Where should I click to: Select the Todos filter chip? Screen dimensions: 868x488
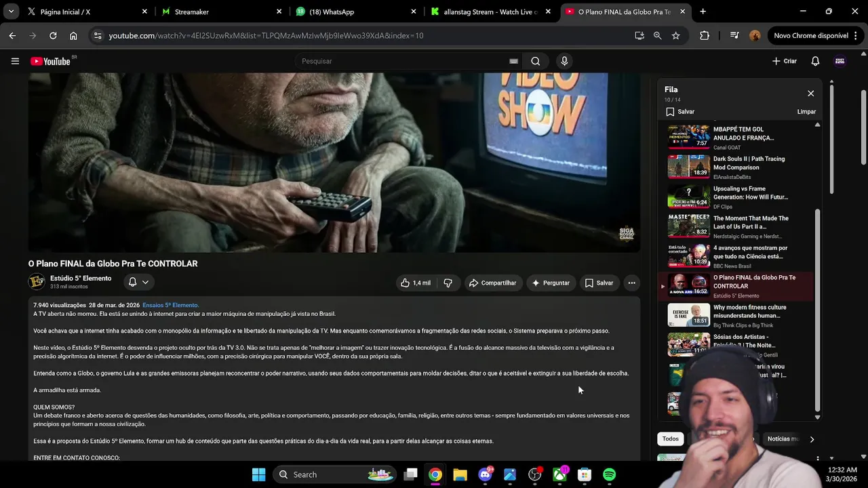point(670,439)
